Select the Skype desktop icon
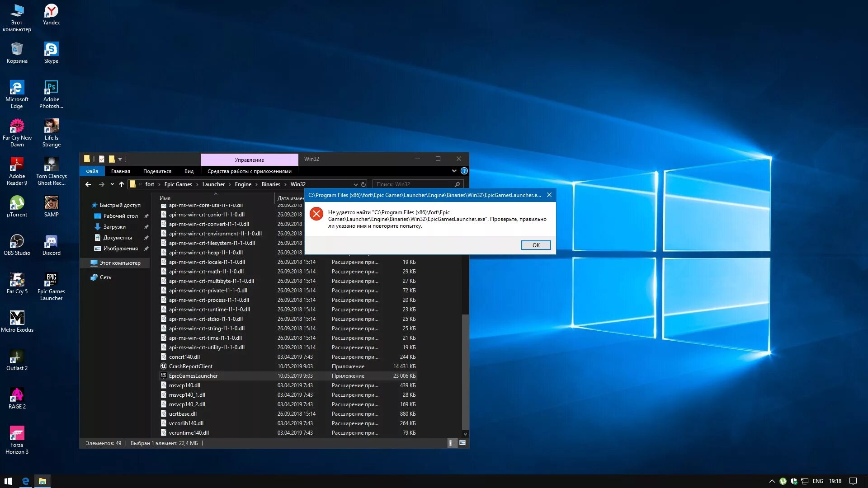 [51, 53]
